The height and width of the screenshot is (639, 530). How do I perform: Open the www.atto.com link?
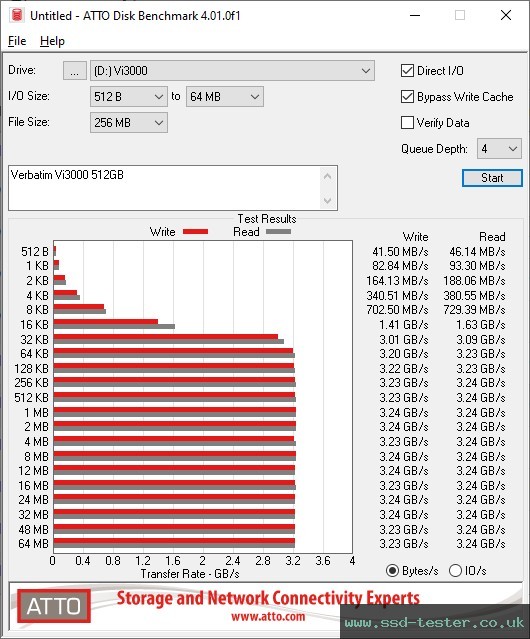click(x=268, y=617)
